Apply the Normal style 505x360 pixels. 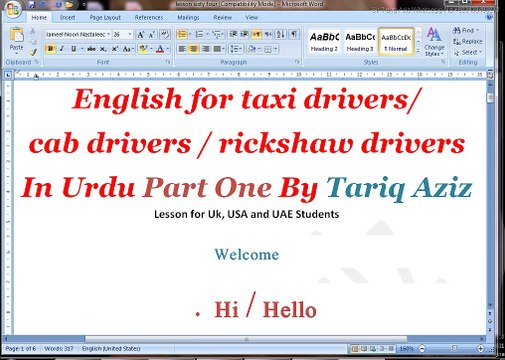(x=396, y=42)
